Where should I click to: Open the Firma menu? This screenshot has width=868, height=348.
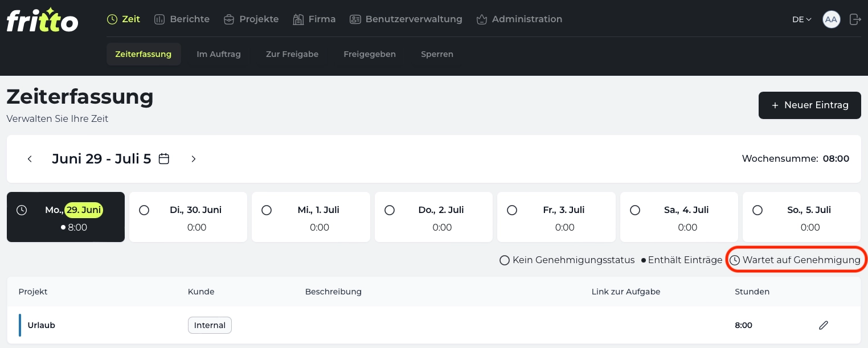click(x=314, y=19)
